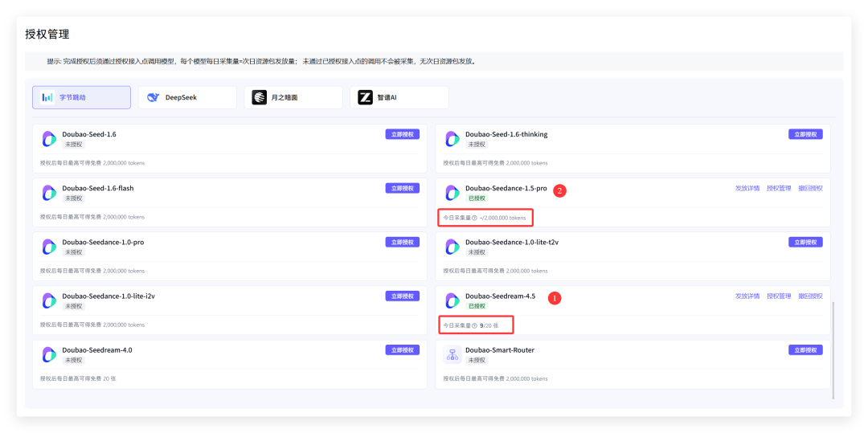Screen dimensions: 868x433
Task: Click the Doubao-Seedance-1.0-pro model logo icon
Action: point(49,247)
